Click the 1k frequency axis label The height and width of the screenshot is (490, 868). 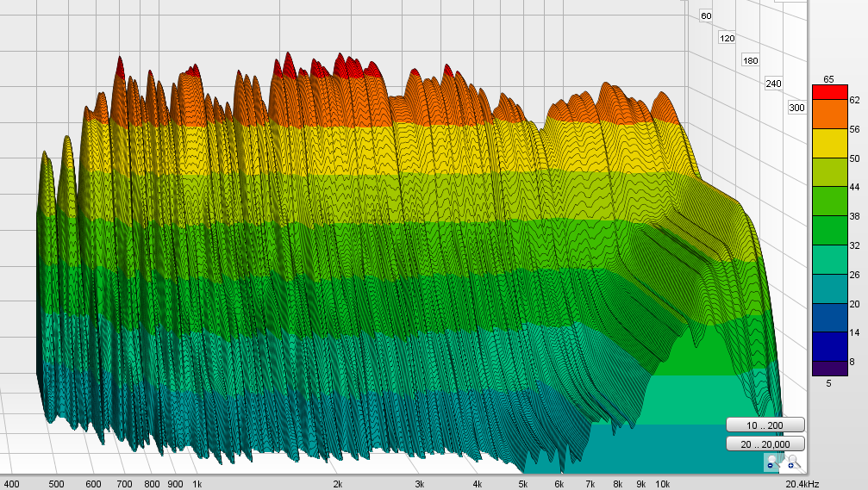[197, 484]
